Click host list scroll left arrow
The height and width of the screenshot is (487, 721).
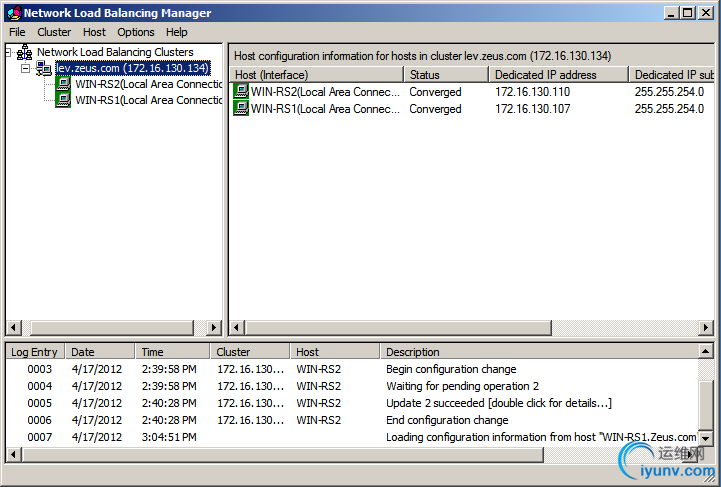click(237, 327)
